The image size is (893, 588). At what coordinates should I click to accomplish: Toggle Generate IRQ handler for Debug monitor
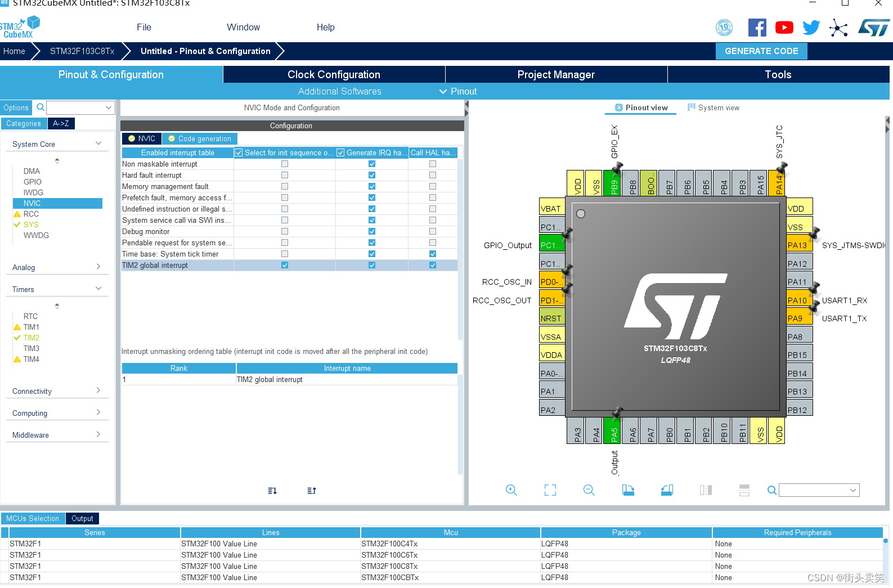click(x=372, y=231)
